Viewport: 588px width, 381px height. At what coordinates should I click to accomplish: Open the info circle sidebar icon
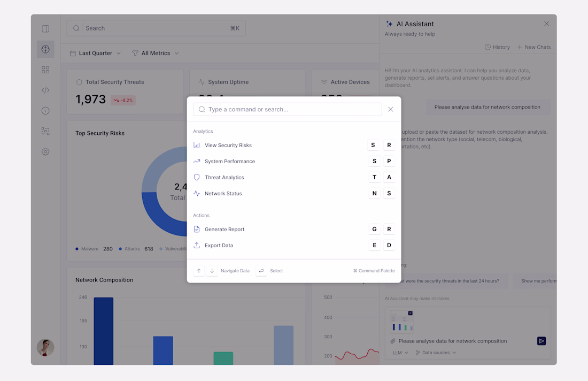[x=45, y=111]
